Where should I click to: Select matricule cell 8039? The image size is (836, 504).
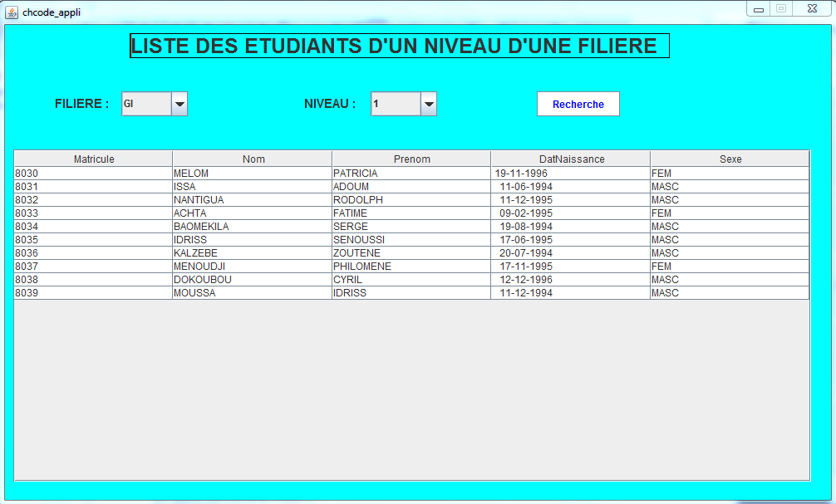tap(93, 293)
